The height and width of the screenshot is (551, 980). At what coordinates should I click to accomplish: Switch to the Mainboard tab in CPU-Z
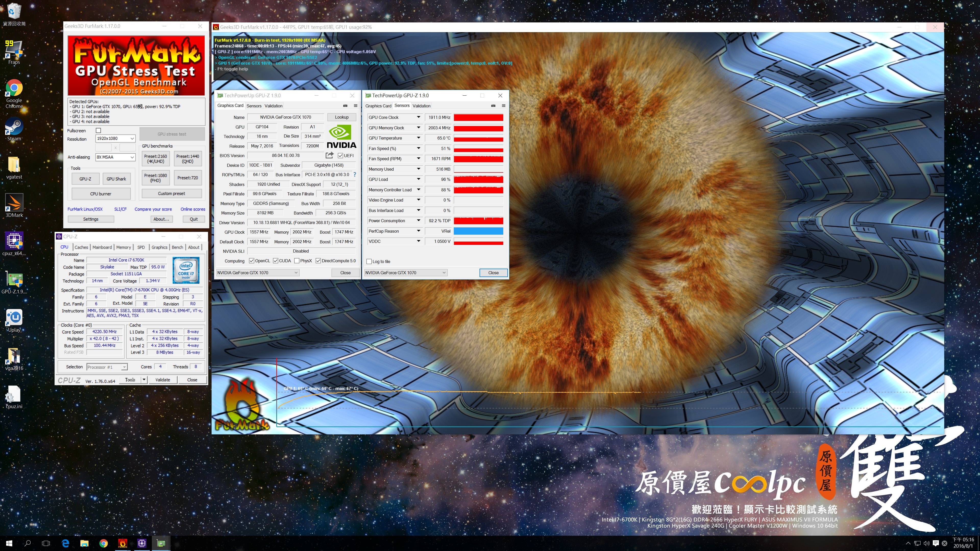[102, 247]
